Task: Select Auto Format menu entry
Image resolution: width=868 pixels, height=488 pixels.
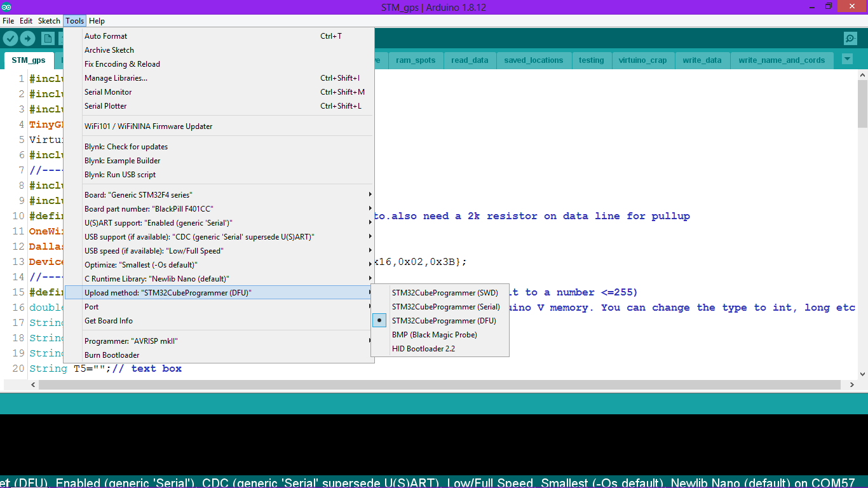Action: (219, 36)
